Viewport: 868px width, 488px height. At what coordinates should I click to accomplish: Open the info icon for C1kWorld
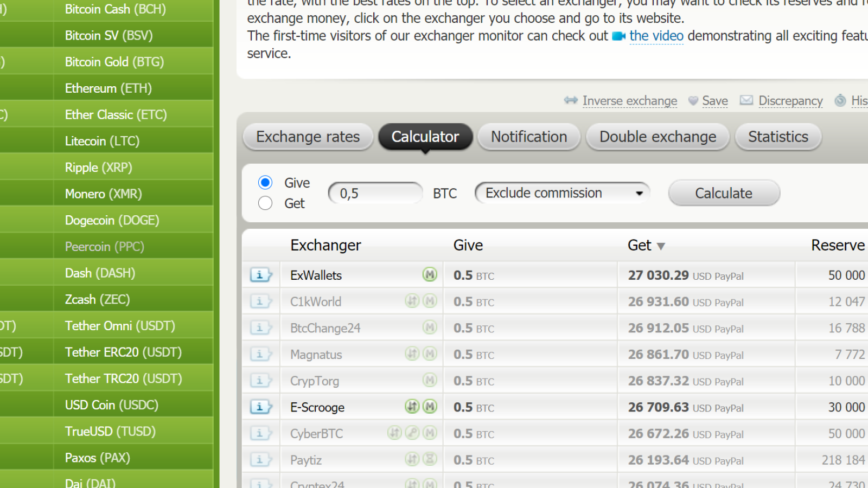[x=261, y=301]
